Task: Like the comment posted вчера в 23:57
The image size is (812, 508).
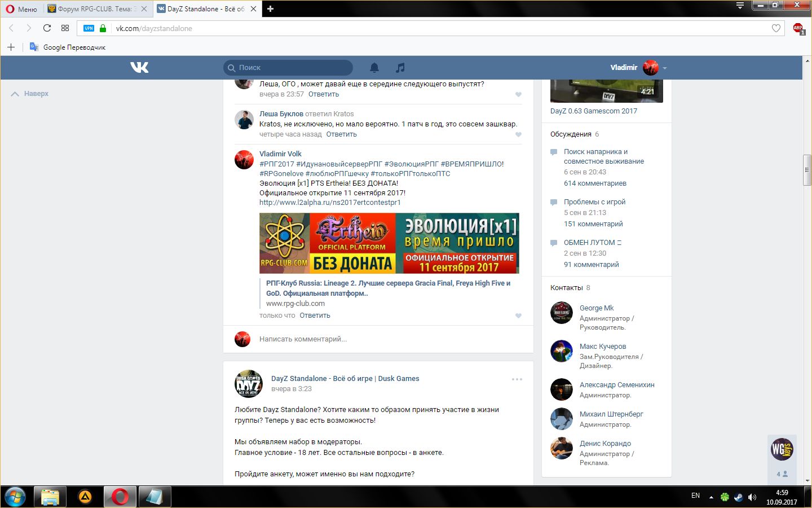Action: point(518,94)
